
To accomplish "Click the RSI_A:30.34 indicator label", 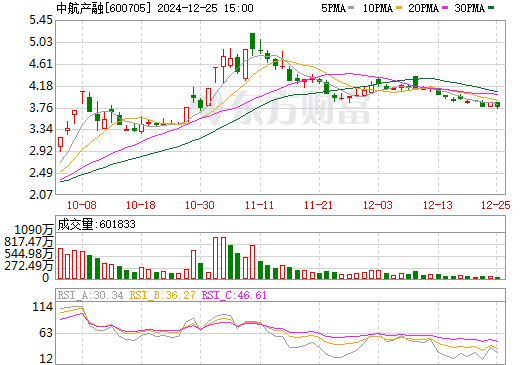I will coord(90,295).
